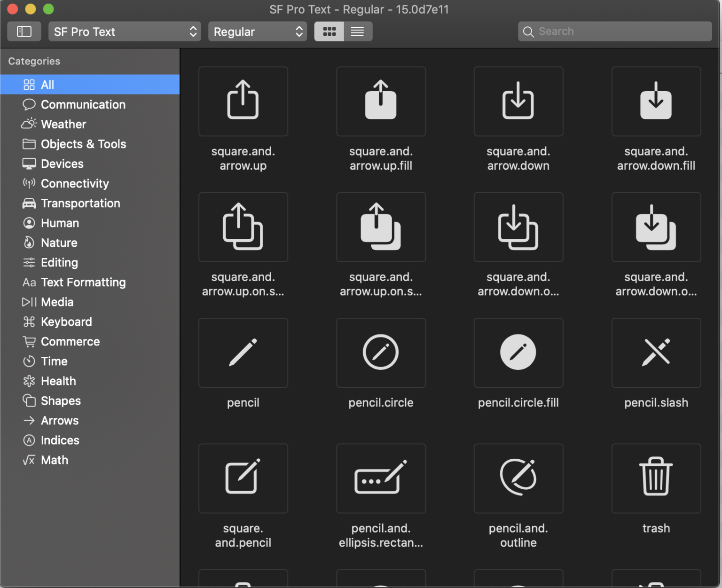Select the pencil.and.outline symbol

point(518,478)
